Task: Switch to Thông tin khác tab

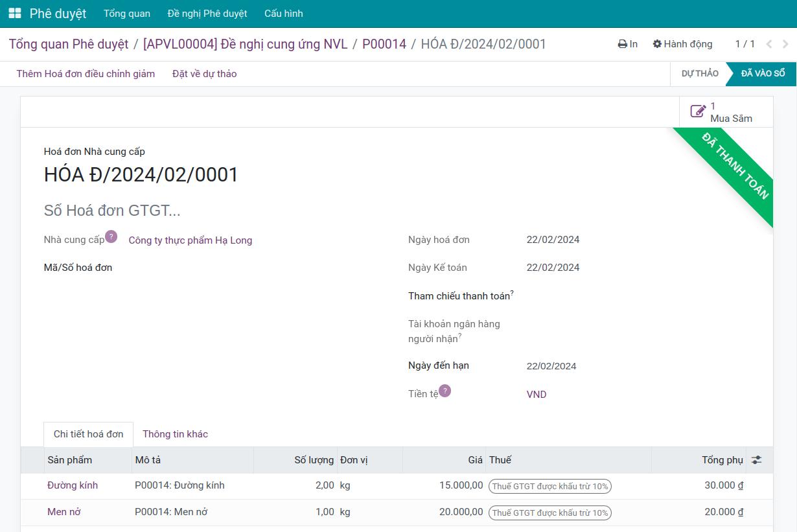Action: tap(176, 434)
